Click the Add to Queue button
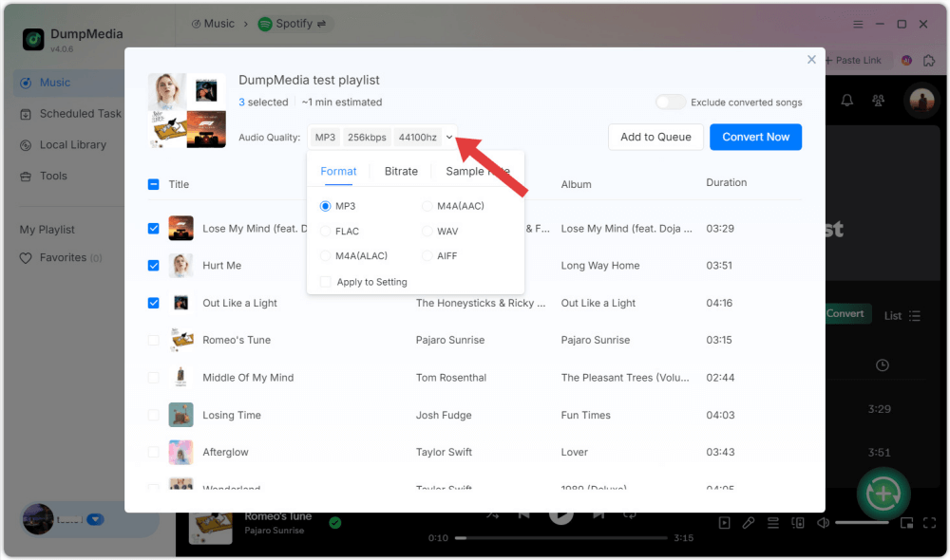 655,137
